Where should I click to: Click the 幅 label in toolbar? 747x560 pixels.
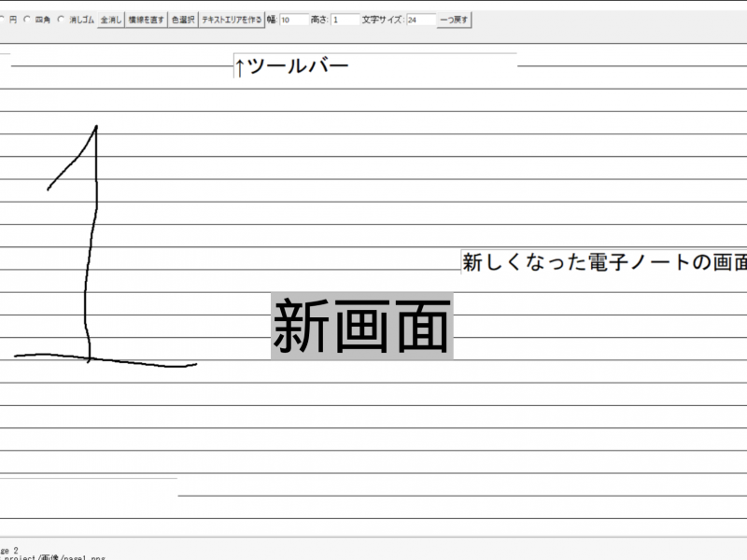click(x=271, y=19)
